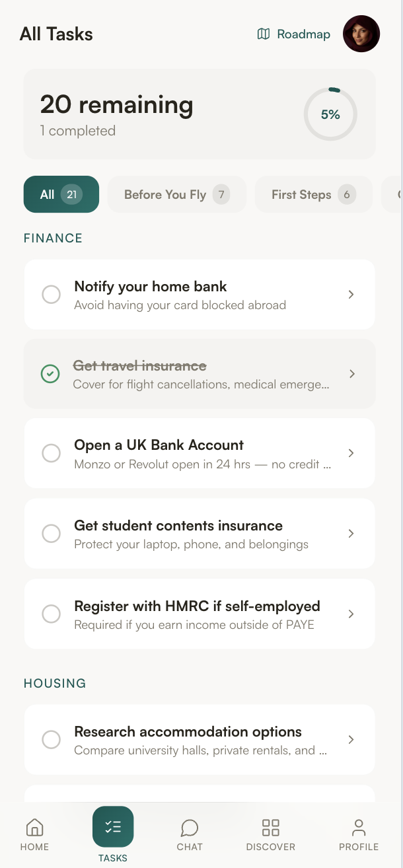
Task: Select the "Before You Fly" filter tab
Action: coord(176,194)
